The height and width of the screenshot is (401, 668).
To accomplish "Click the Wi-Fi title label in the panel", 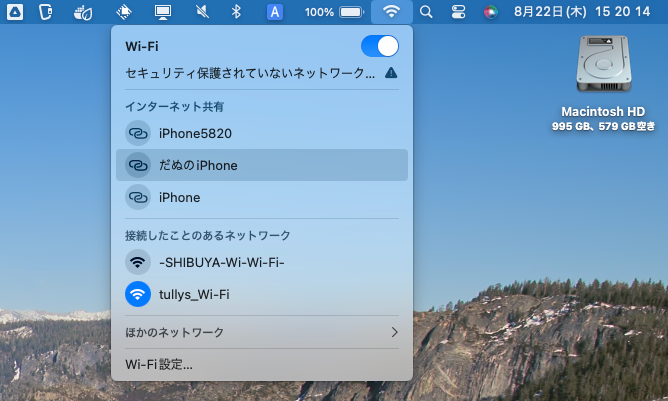I will coord(142,46).
